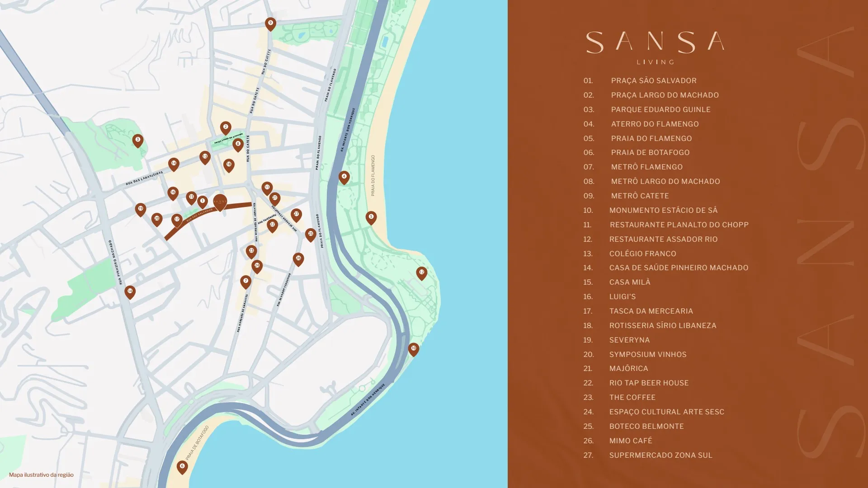Select map pin 8 next to Rua do Catete
The width and height of the screenshot is (868, 488).
(238, 145)
